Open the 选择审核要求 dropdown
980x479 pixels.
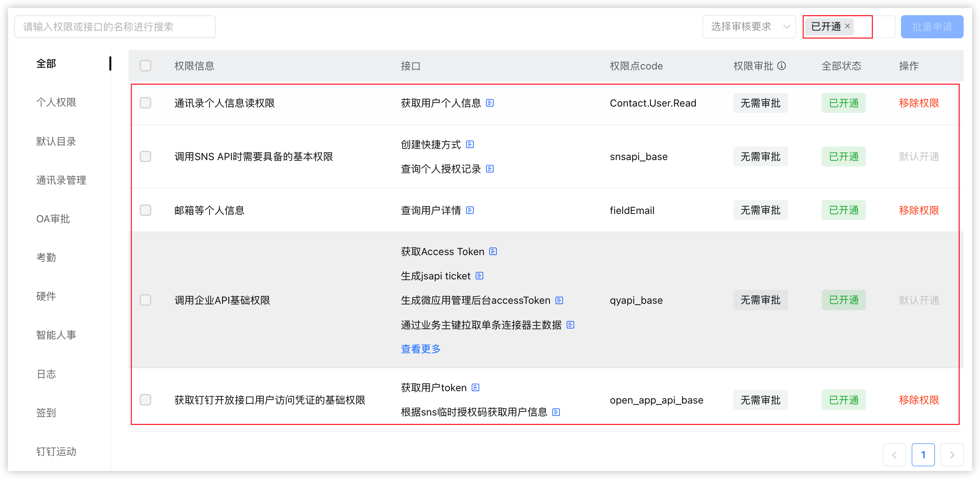[x=749, y=27]
